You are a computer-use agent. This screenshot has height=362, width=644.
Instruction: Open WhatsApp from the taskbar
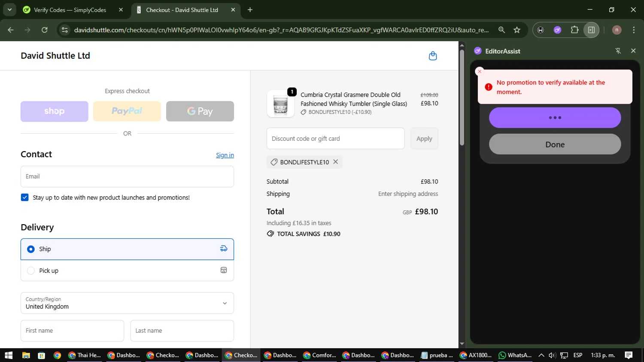pos(515,355)
